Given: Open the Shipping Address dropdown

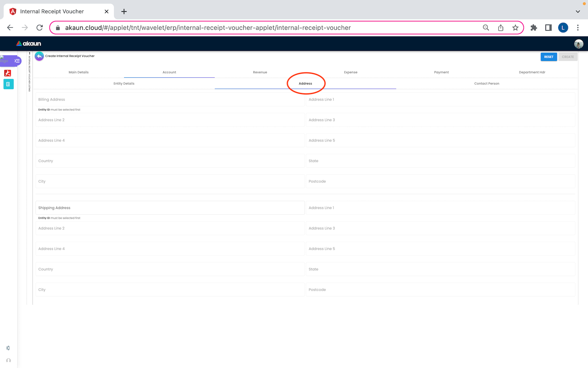Looking at the screenshot, I should 170,208.
